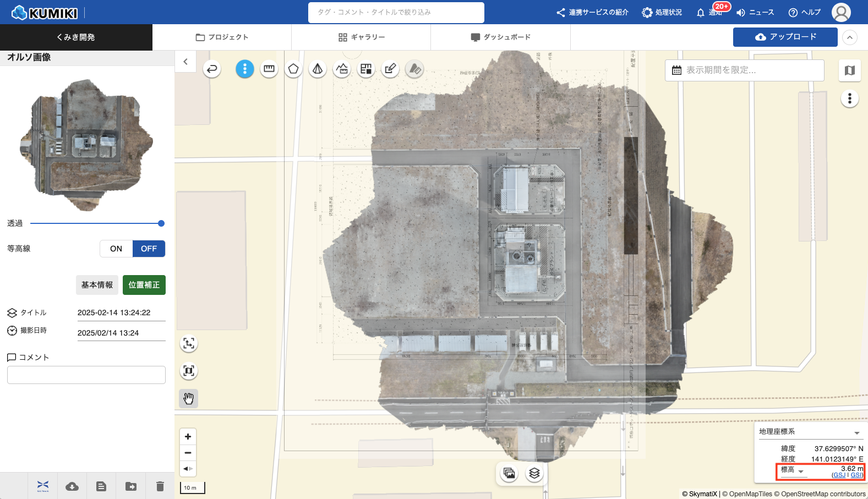This screenshot has height=499, width=868.
Task: Click the 位置補正 button
Action: 144,285
